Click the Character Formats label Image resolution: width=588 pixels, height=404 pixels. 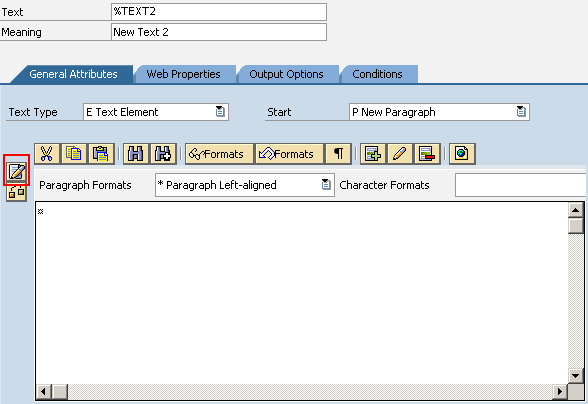click(x=384, y=185)
